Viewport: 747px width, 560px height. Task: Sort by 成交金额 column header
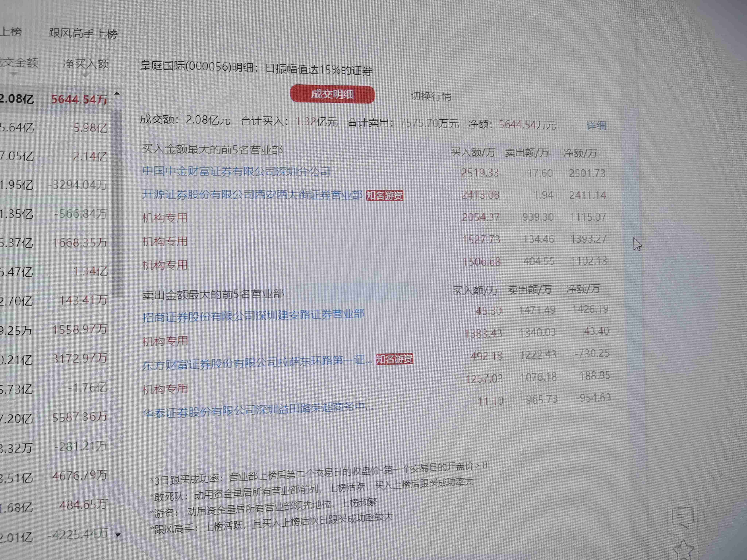[19, 63]
